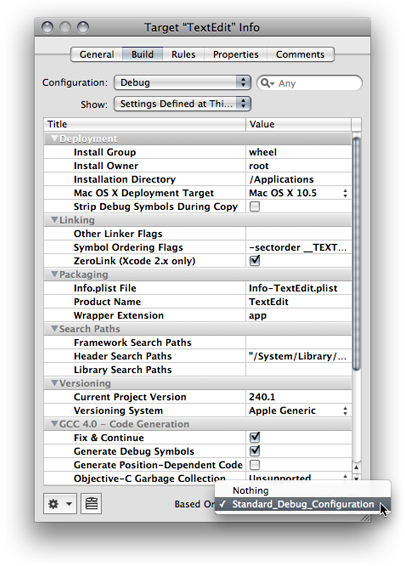Click the 240.1 version value

[299, 397]
